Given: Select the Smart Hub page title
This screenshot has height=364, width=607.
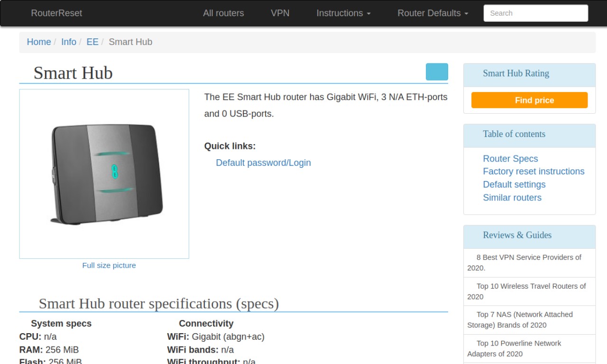Looking at the screenshot, I should (73, 73).
